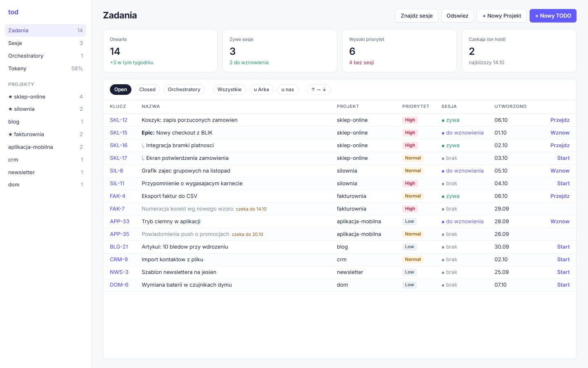588x368 pixels.
Task: Filter tasks by u nas
Action: (287, 90)
